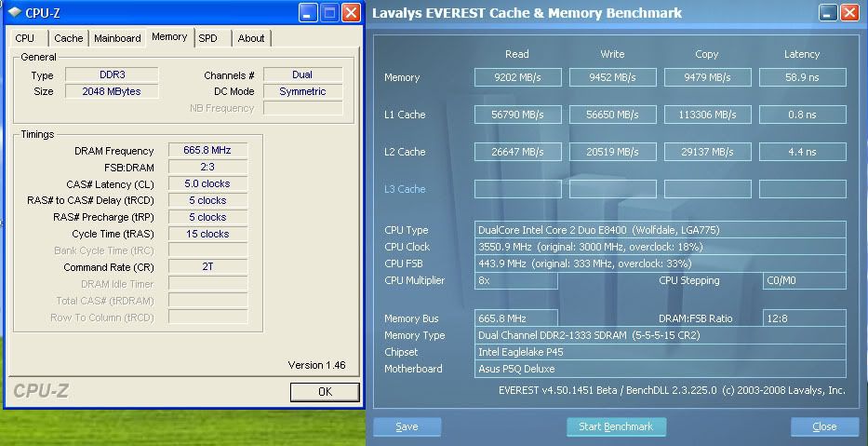Click the CPU Stepping C0/M0 field
Image resolution: width=868 pixels, height=446 pixels.
pos(805,280)
